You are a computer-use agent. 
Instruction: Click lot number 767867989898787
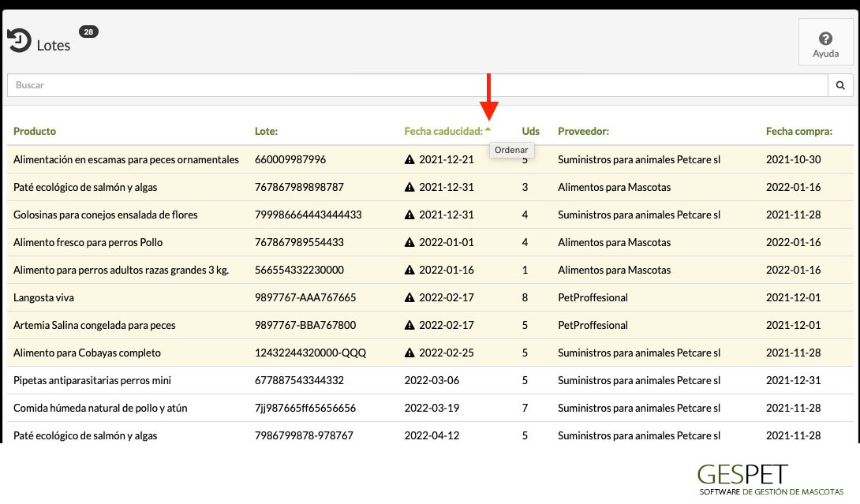(x=299, y=187)
